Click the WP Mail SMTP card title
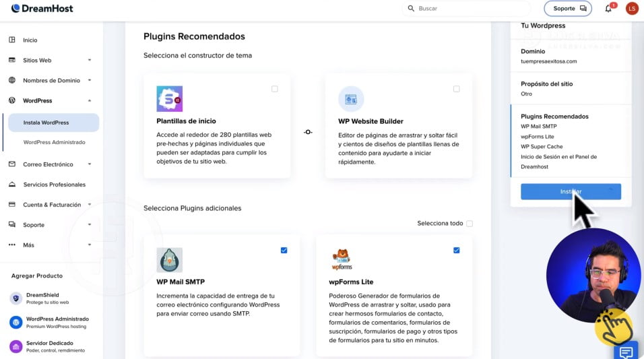 [x=181, y=282]
